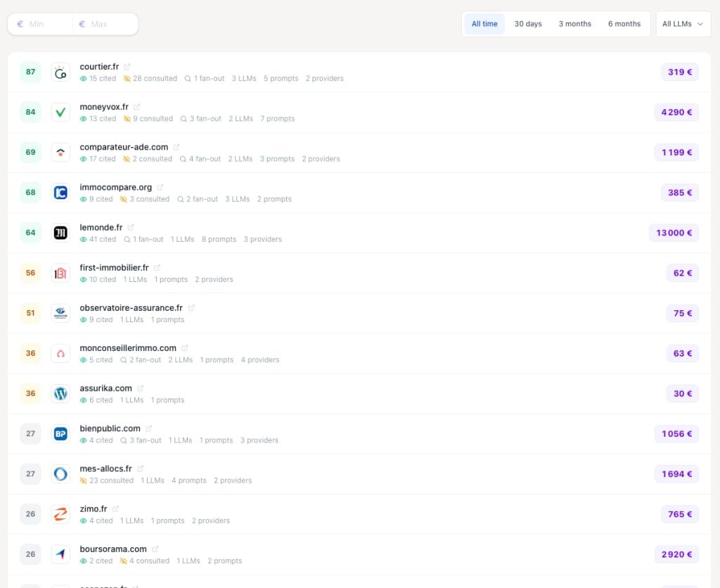Image resolution: width=720 pixels, height=588 pixels.
Task: Open external link icon beside lemonde.fr
Action: point(130,227)
